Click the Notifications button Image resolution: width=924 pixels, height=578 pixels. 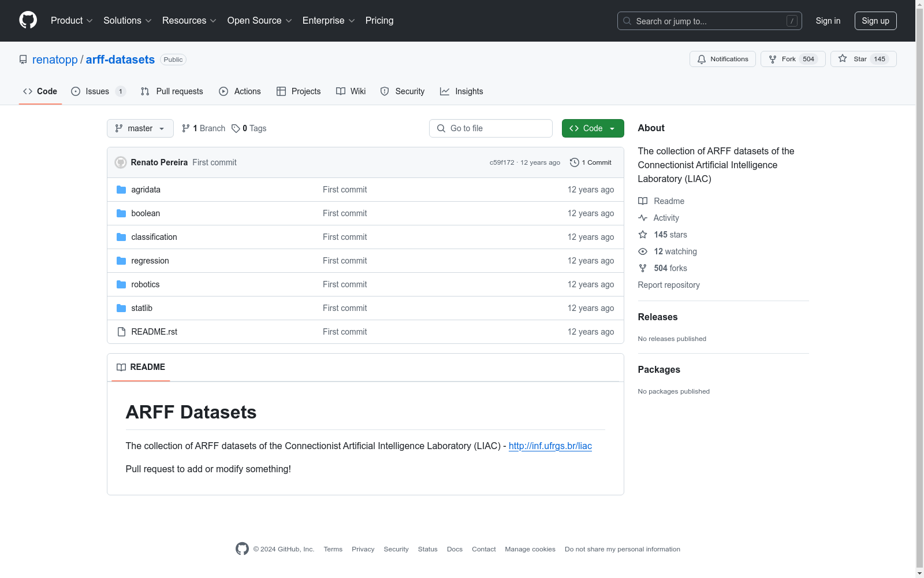coord(722,59)
